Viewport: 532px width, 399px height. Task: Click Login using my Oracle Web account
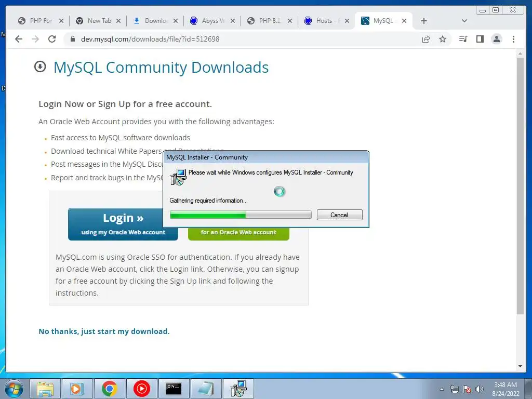pos(123,224)
